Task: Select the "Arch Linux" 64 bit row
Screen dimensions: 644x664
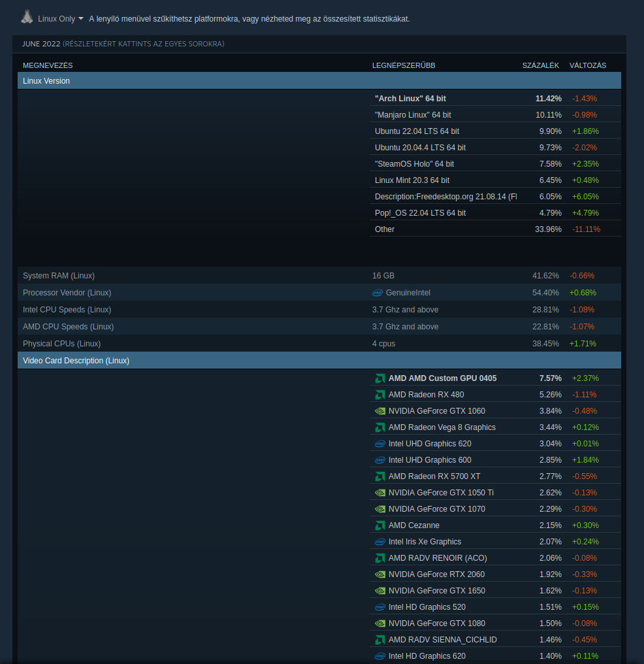Action: tap(496, 98)
